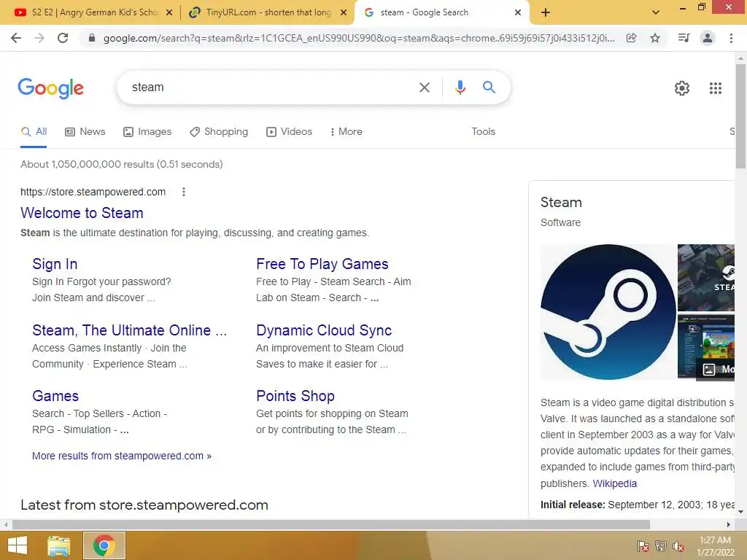Bookmark this page with the star icon
This screenshot has width=747, height=560.
[x=655, y=38]
